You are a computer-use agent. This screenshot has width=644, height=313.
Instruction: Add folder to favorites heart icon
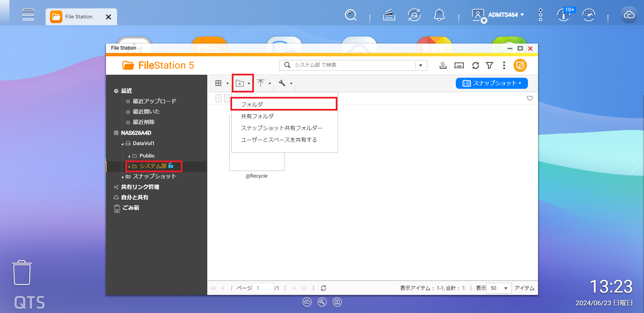(x=530, y=98)
